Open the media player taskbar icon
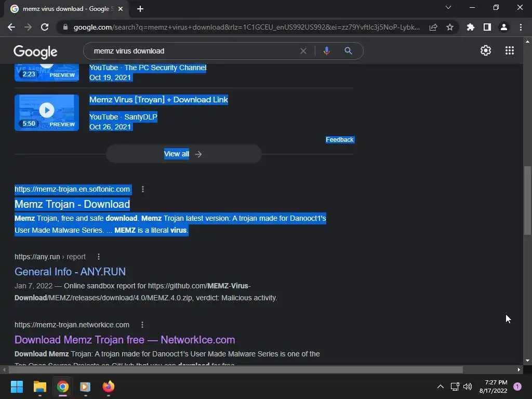The height and width of the screenshot is (399, 532). 85,387
